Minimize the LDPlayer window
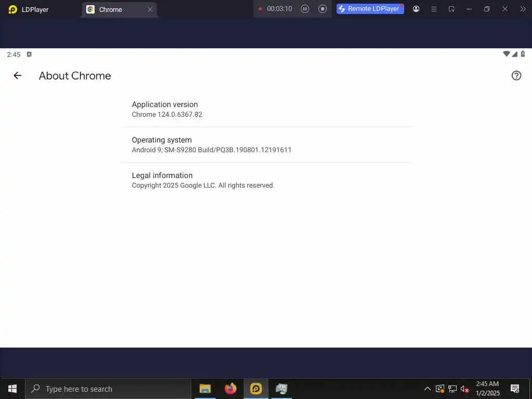 click(469, 9)
